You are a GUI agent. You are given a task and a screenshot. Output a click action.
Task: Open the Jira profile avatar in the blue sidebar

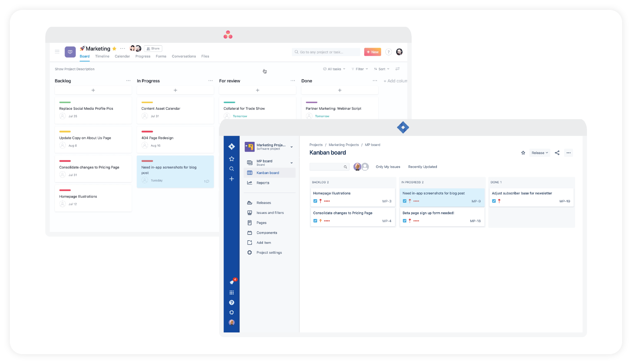(231, 323)
